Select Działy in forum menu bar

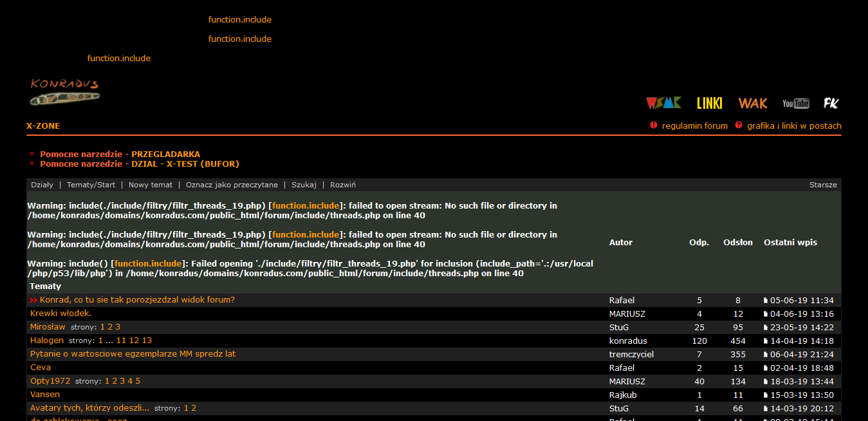pyautogui.click(x=42, y=185)
